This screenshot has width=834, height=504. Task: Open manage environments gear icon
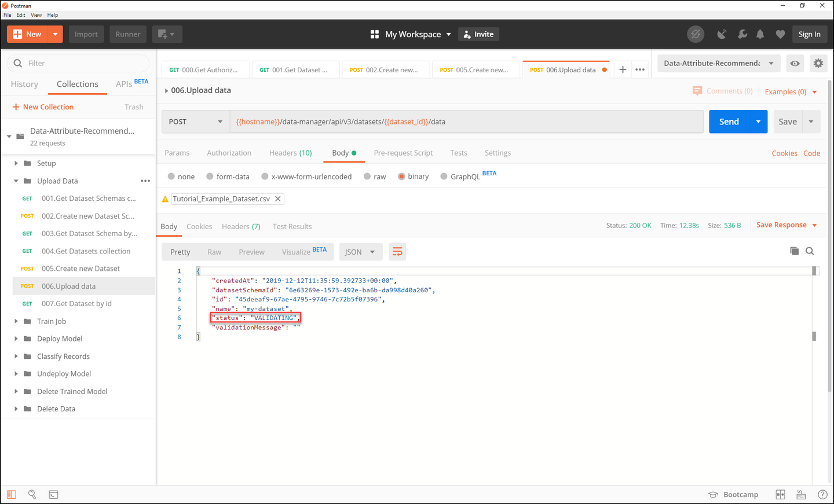tap(818, 63)
